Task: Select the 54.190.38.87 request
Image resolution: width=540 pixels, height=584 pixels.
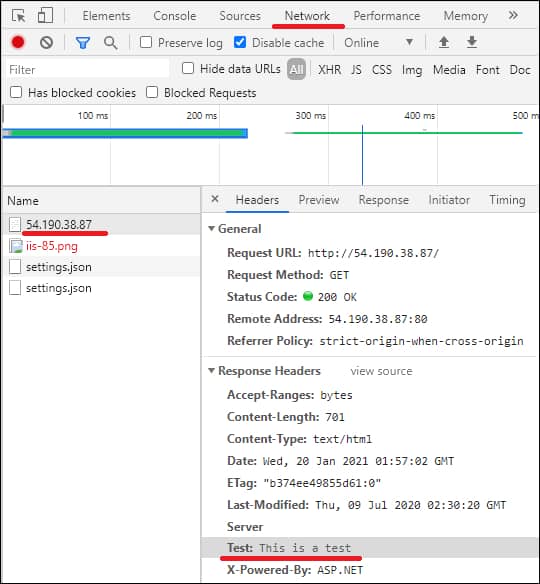Action: click(58, 225)
